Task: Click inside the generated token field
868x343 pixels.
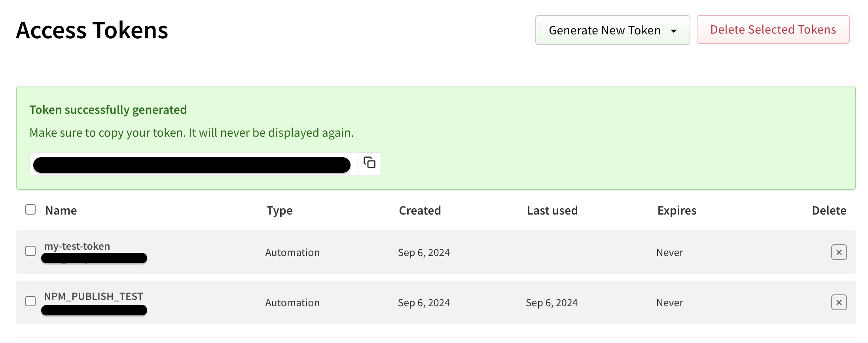Action: click(x=192, y=165)
